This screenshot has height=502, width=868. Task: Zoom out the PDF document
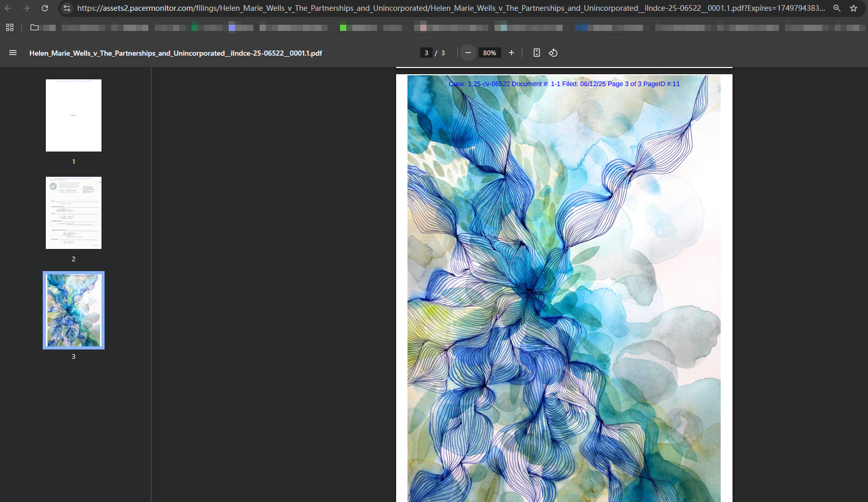click(x=468, y=53)
